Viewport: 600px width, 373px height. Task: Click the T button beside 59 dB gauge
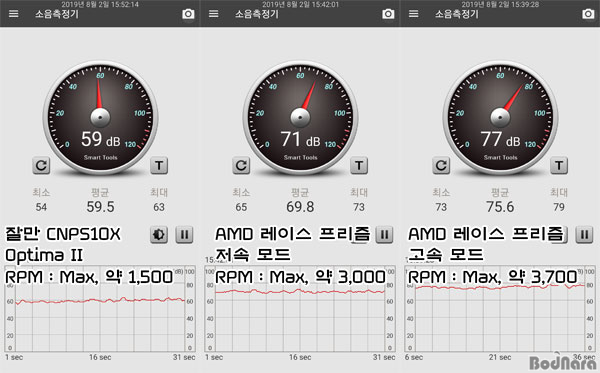pyautogui.click(x=159, y=165)
